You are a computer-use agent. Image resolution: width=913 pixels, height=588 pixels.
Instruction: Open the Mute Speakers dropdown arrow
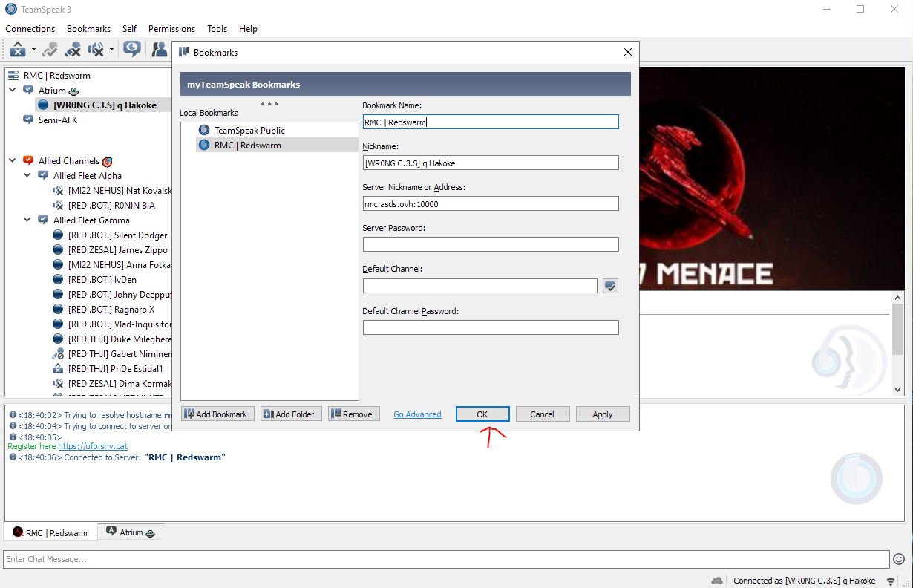(x=111, y=50)
